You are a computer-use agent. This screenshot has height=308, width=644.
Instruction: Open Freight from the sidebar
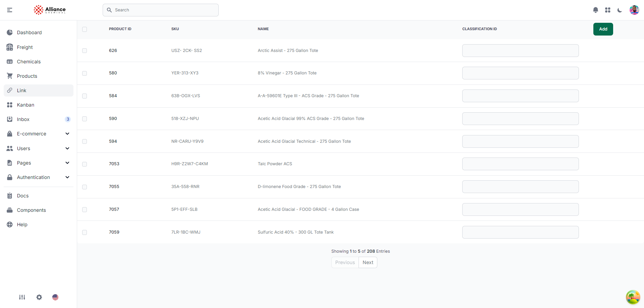coord(39,47)
